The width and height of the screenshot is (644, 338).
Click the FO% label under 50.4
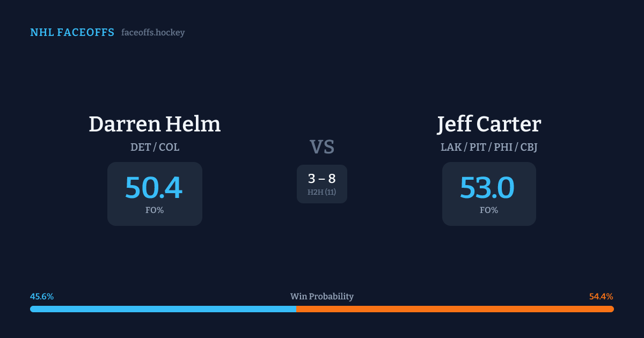155,210
